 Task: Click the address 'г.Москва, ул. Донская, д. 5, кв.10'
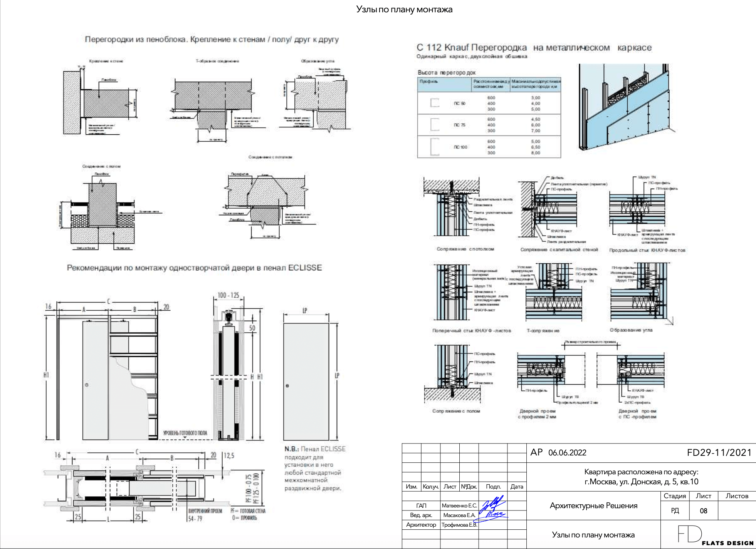click(x=641, y=482)
